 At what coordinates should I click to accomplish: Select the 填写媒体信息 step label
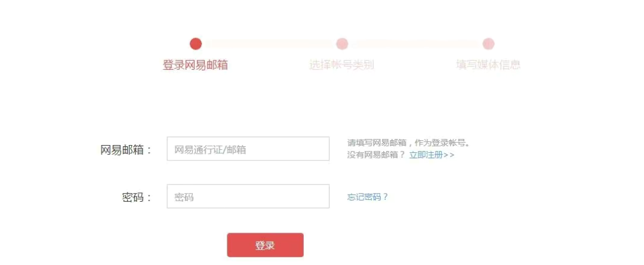tap(488, 65)
